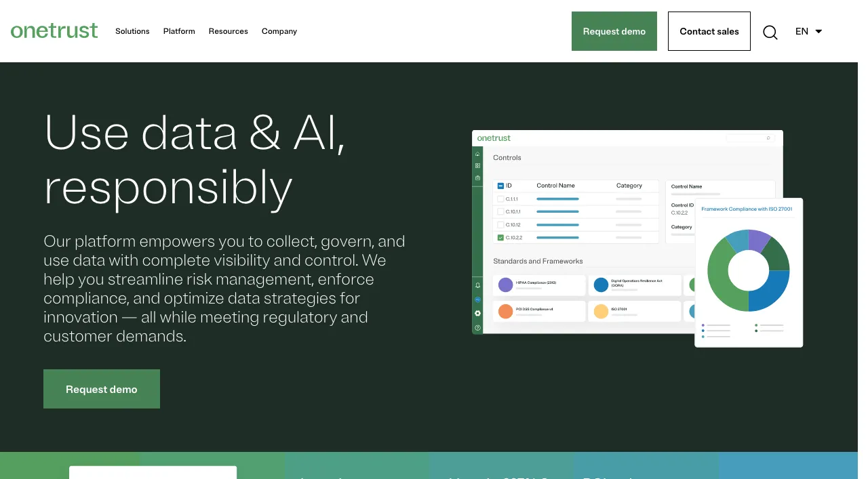Click the yellow ISO 27001 circle icon

[x=601, y=312]
